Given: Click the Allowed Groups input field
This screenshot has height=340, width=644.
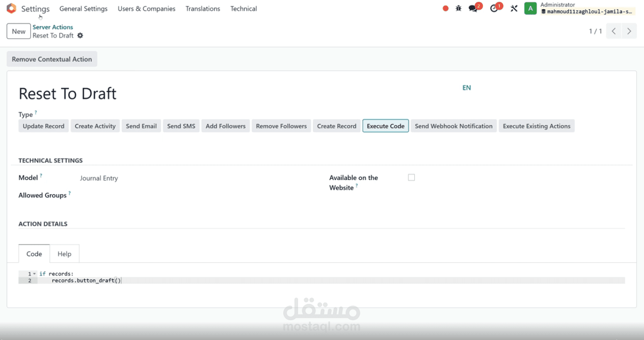Looking at the screenshot, I should point(197,195).
